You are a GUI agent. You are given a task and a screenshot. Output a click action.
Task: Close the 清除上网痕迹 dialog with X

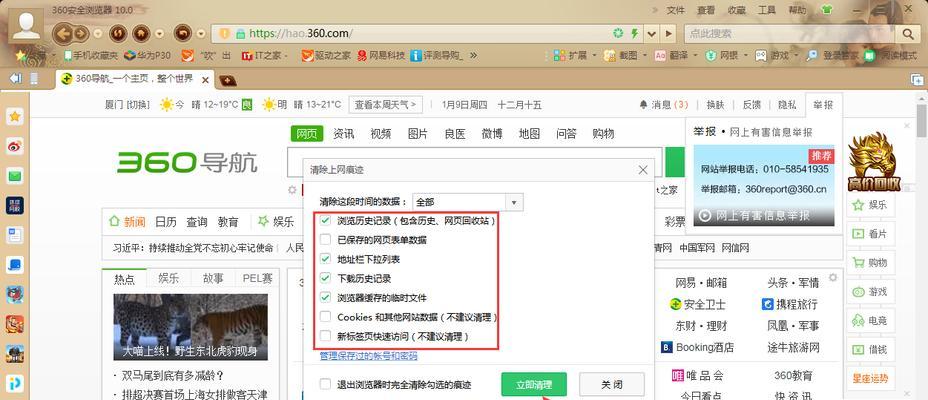[643, 170]
